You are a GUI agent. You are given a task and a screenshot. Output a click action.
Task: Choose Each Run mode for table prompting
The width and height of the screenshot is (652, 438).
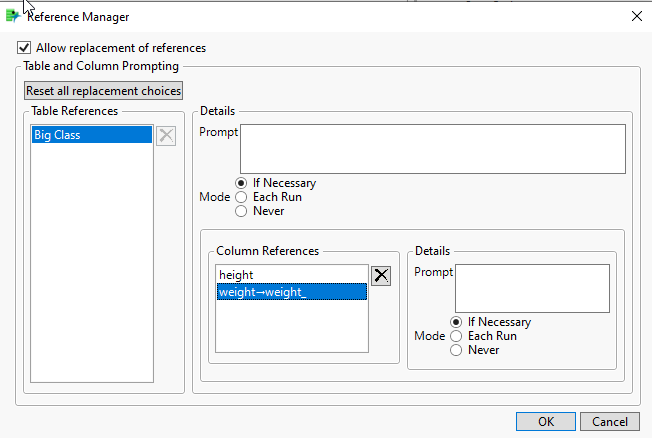pyautogui.click(x=241, y=197)
